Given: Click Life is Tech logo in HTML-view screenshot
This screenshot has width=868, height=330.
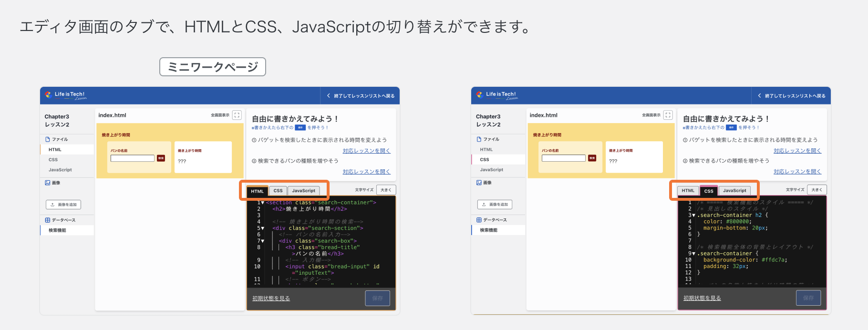Looking at the screenshot, I should point(66,95).
